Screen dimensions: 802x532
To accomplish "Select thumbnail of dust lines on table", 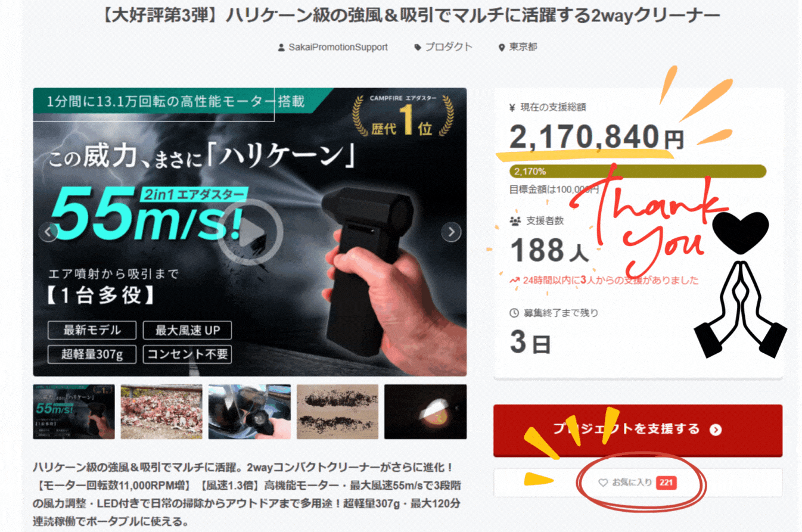I will click(x=337, y=412).
